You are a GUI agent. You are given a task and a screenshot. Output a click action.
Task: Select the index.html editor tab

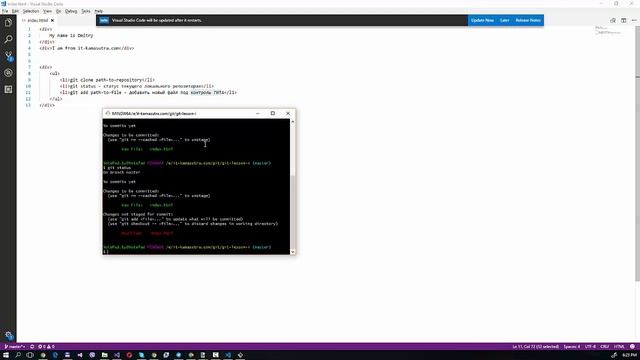[x=38, y=20]
